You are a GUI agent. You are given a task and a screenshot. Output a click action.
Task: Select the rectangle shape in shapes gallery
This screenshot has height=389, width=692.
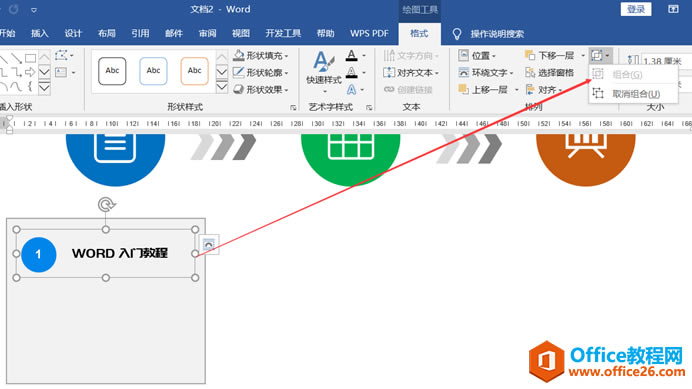30,58
